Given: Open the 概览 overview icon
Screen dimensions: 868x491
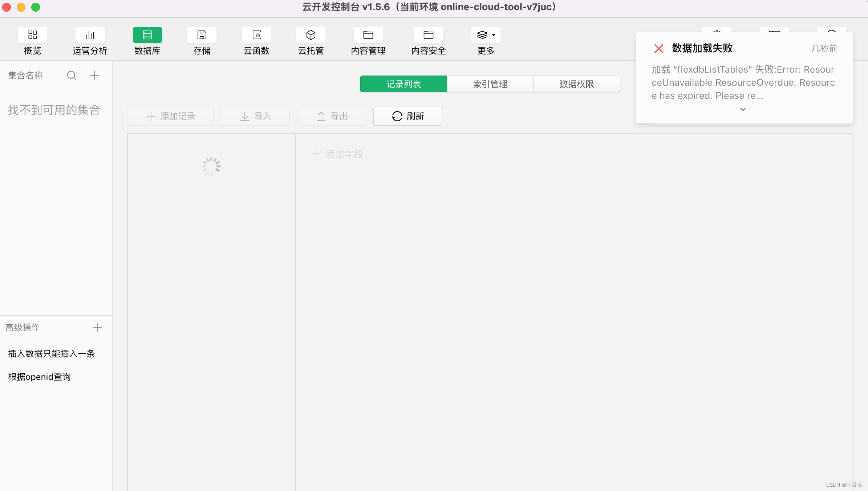Looking at the screenshot, I should point(32,35).
